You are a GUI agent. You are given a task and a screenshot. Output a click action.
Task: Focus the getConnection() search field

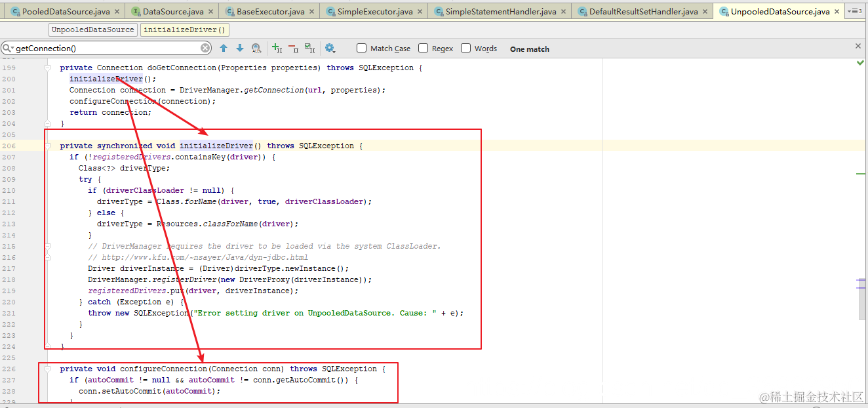[107, 48]
